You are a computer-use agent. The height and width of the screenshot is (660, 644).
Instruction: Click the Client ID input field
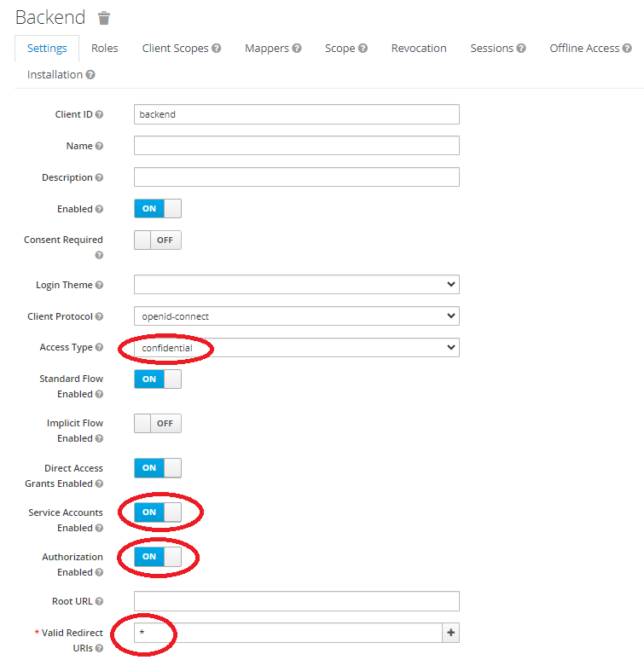[x=297, y=114]
